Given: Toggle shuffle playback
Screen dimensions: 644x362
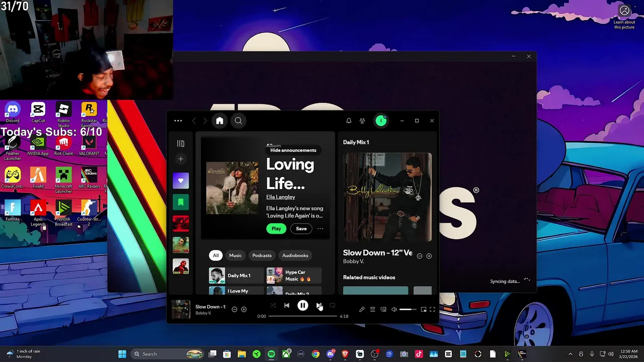Looking at the screenshot, I should point(273,306).
